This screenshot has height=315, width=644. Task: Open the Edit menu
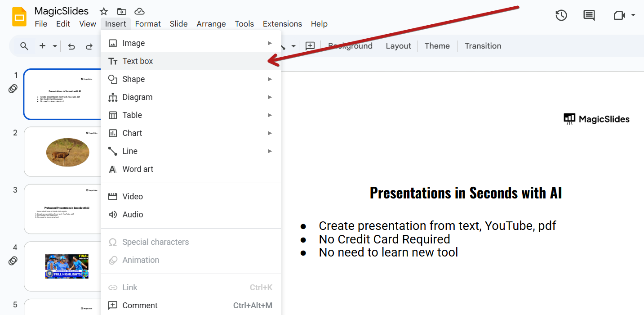pos(63,24)
